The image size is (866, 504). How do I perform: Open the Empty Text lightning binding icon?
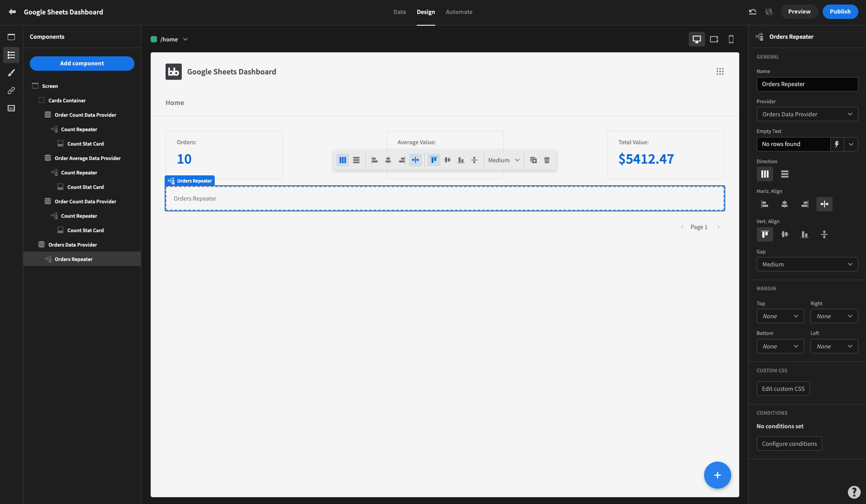(x=837, y=144)
